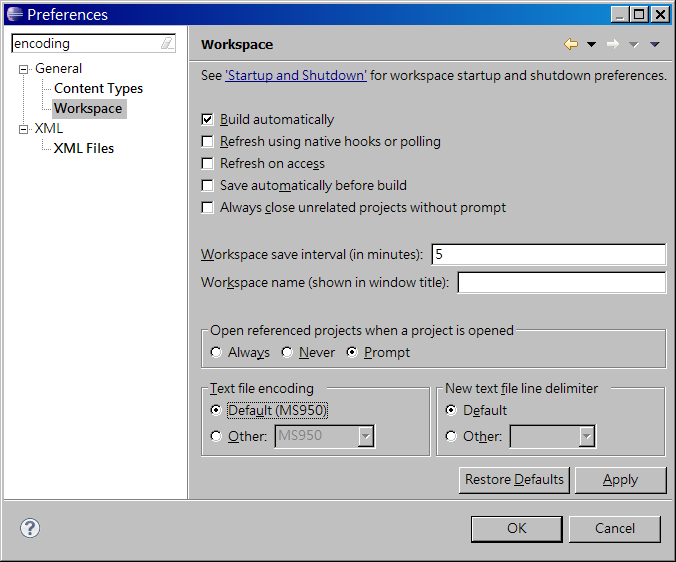
Task: Clear the encoding filter text icon
Action: tap(166, 44)
